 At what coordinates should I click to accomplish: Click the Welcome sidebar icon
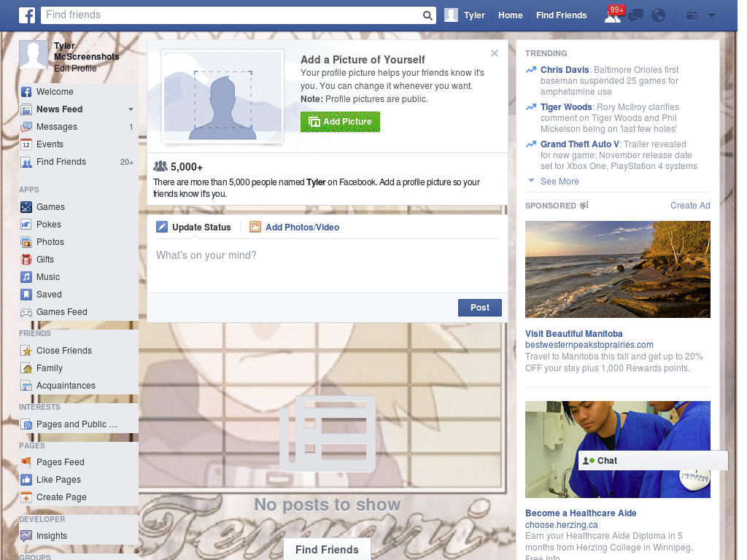coord(26,92)
